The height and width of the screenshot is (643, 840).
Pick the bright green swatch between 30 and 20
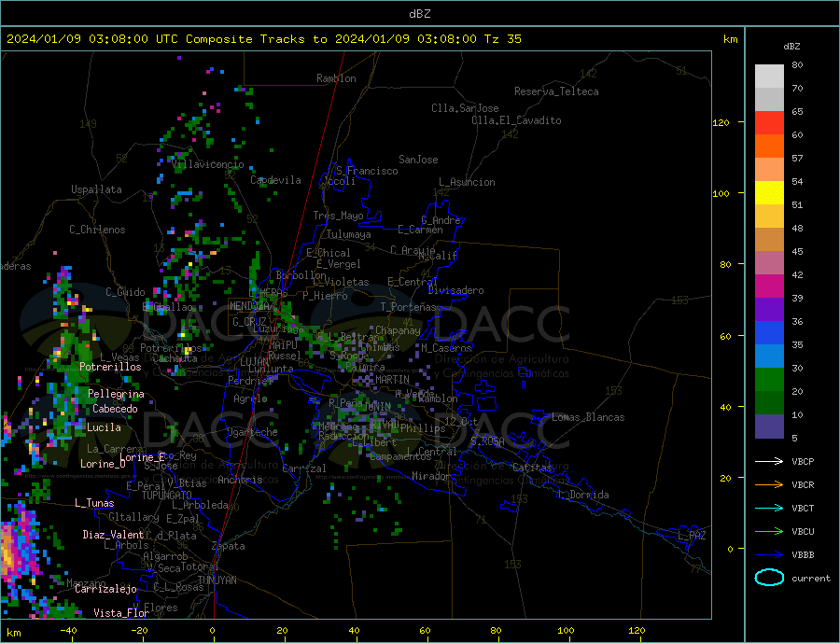tap(769, 380)
